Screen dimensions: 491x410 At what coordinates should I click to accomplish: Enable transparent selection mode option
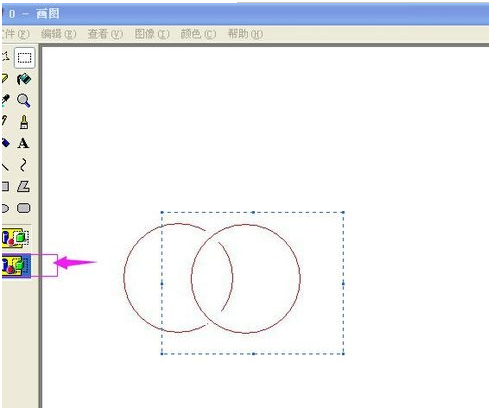pos(16,266)
